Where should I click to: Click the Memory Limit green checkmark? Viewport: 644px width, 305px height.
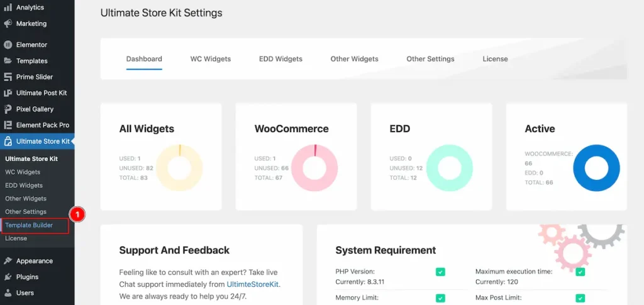pos(440,298)
